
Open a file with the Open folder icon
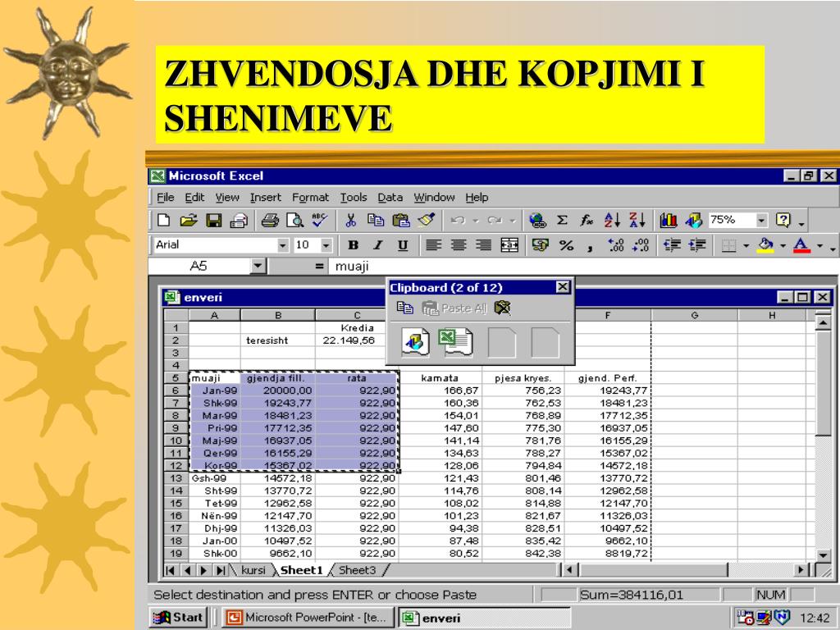(189, 220)
